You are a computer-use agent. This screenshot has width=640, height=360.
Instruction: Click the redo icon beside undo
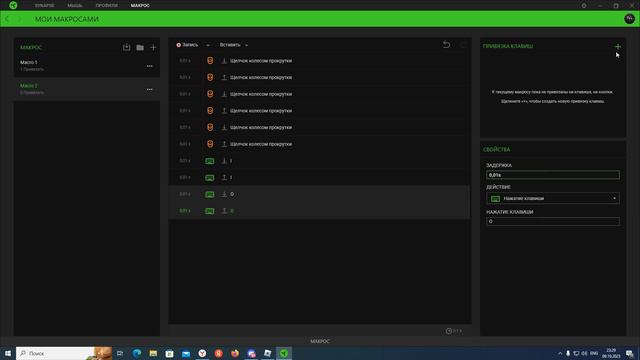(x=463, y=44)
